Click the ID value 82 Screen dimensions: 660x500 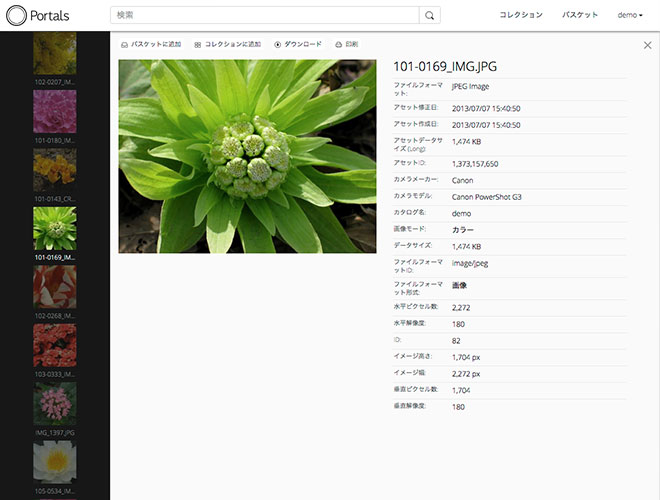(456, 341)
